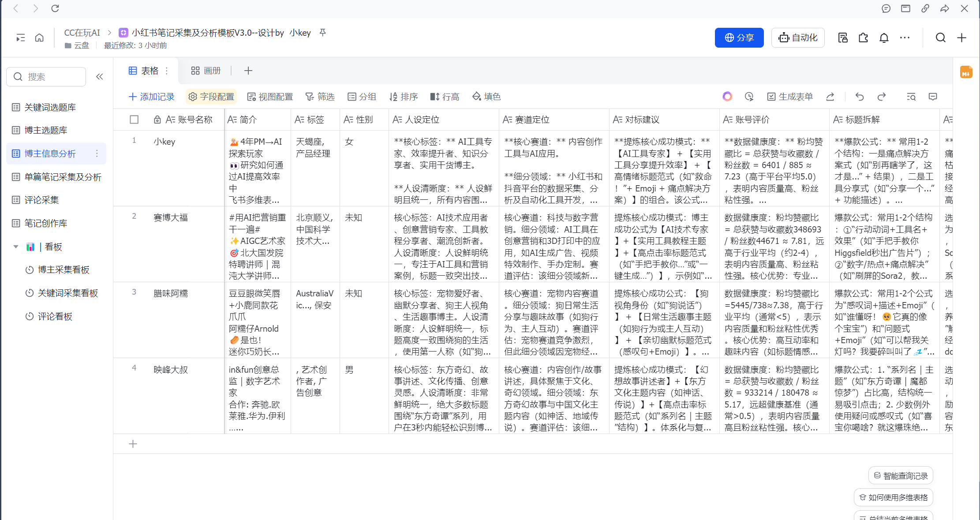Open the 填色 fill color tool

pyautogui.click(x=486, y=97)
